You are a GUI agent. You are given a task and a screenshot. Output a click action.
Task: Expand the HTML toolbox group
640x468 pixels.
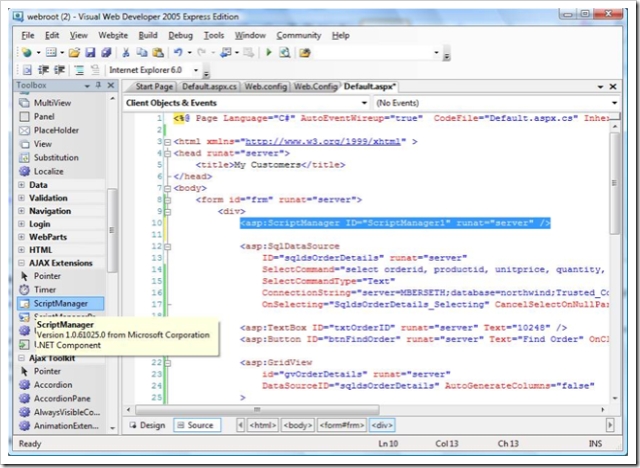click(21, 250)
